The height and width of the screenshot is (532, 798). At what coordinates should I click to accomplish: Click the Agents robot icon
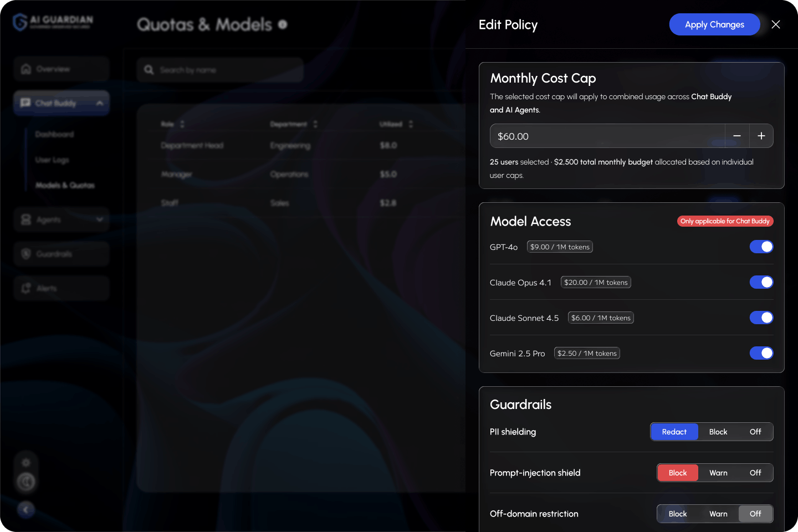click(26, 220)
